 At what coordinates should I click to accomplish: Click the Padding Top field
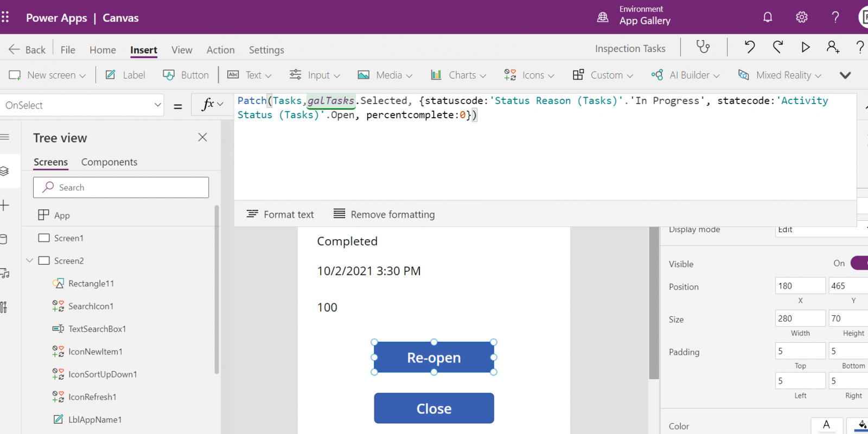click(800, 351)
